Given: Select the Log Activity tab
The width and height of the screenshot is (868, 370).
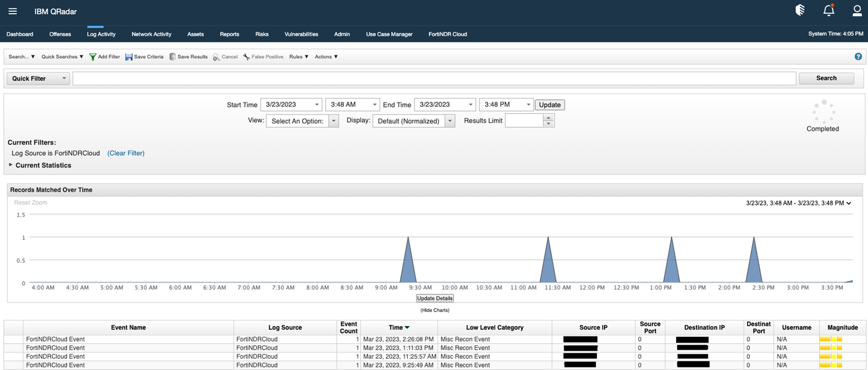Looking at the screenshot, I should (101, 34).
